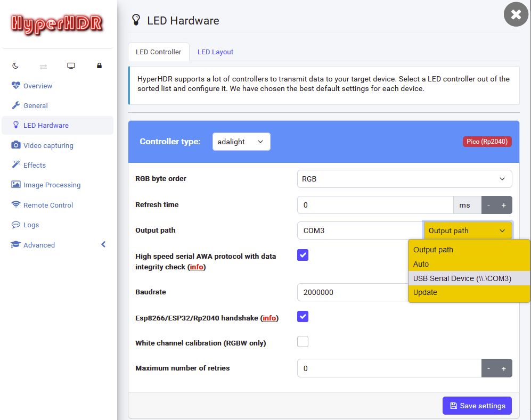
Task: Choose Update in output path list
Action: click(x=469, y=292)
